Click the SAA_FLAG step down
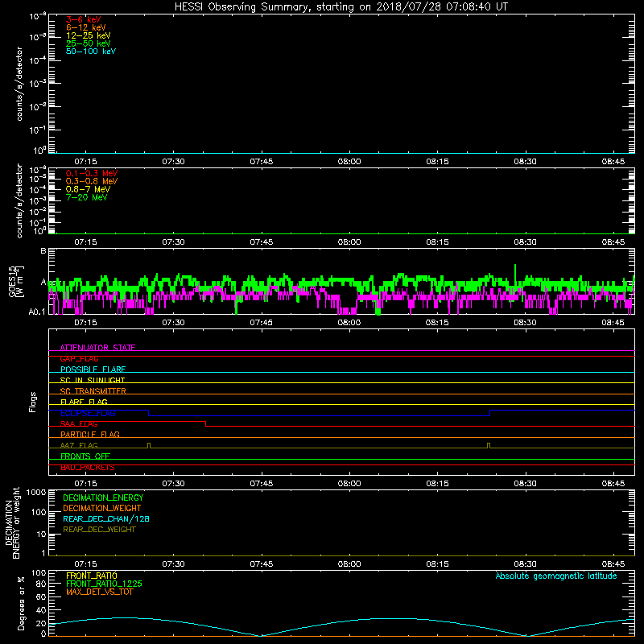This screenshot has height=644, width=644. coord(206,424)
